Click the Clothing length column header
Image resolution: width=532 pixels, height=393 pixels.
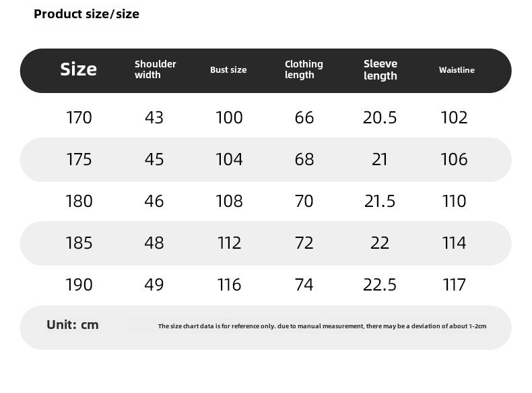[x=304, y=69]
